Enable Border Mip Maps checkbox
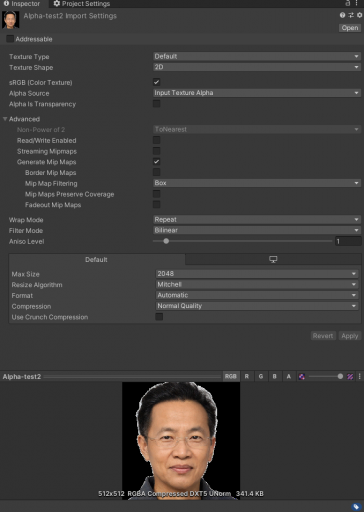The height and width of the screenshot is (512, 364). click(x=156, y=172)
